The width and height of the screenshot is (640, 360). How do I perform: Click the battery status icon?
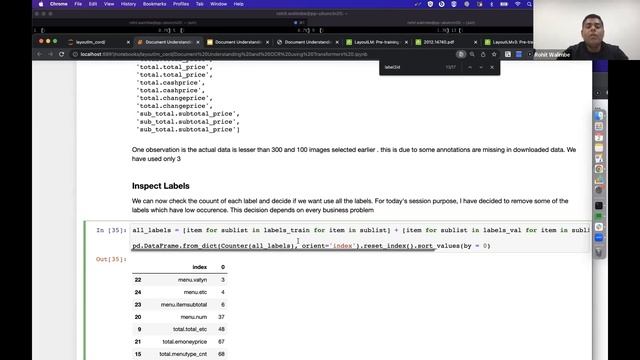pos(504,4)
